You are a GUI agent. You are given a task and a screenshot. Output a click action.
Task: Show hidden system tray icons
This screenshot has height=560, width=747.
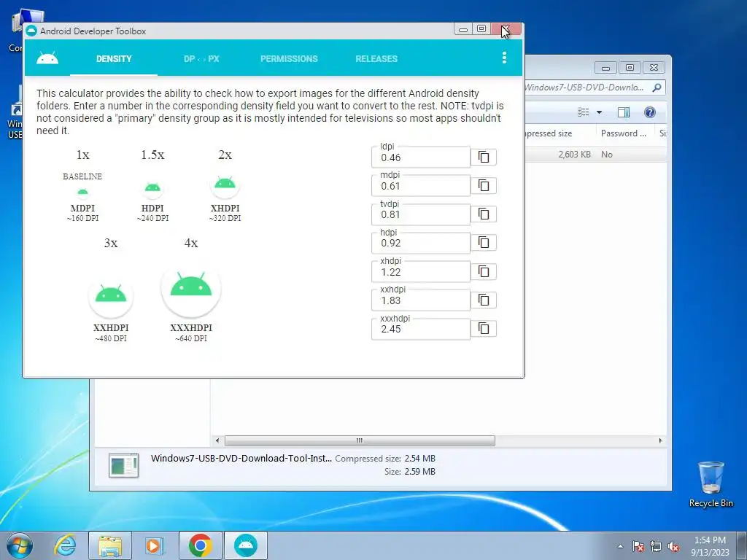pyautogui.click(x=620, y=546)
